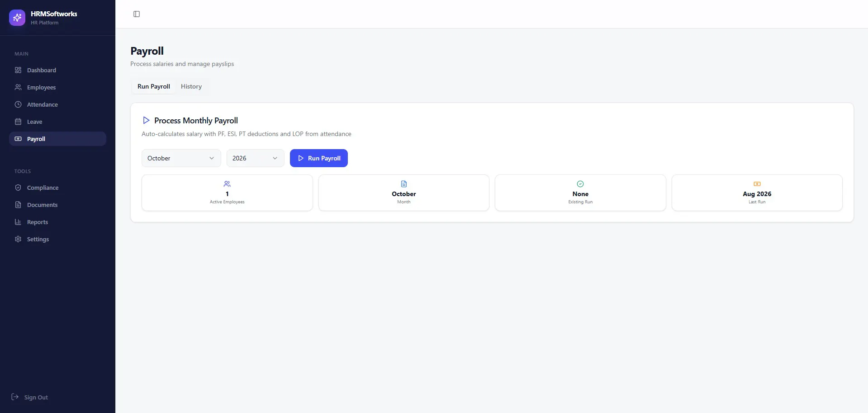Click the Leave calendar icon

point(18,122)
